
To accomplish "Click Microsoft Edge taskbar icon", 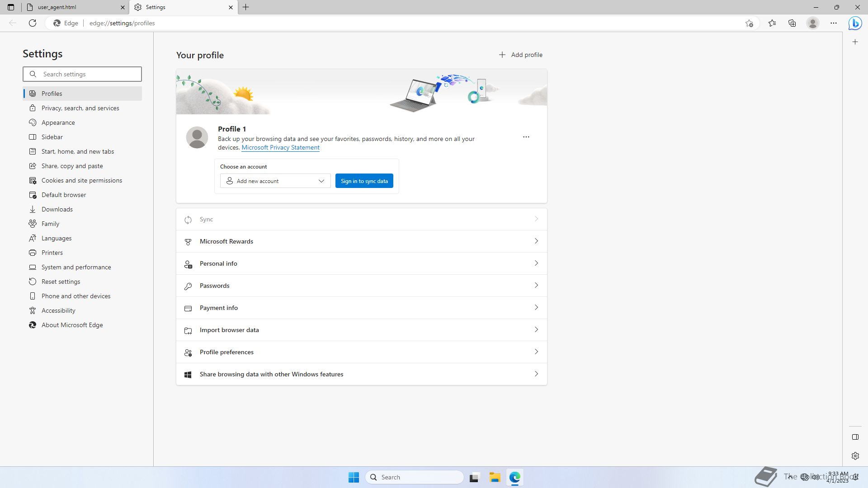I will (x=515, y=477).
